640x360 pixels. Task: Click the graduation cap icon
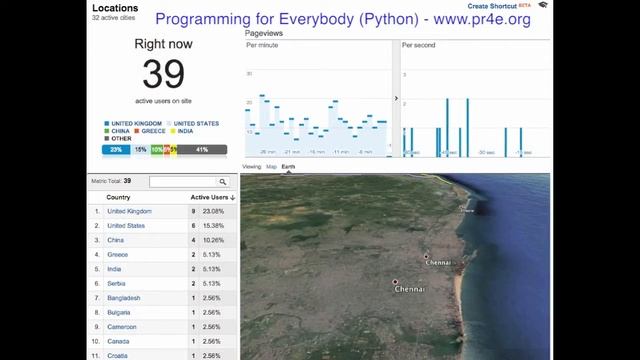[542, 5]
